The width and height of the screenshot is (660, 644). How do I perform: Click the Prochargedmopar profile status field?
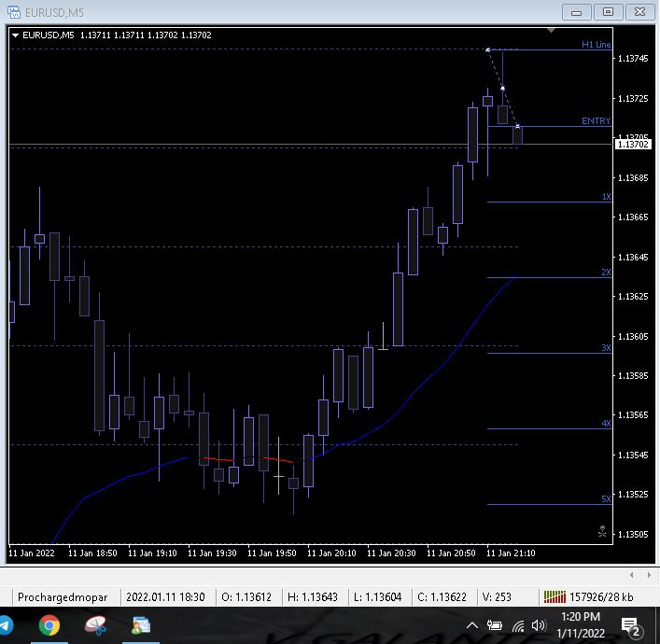[x=63, y=597]
